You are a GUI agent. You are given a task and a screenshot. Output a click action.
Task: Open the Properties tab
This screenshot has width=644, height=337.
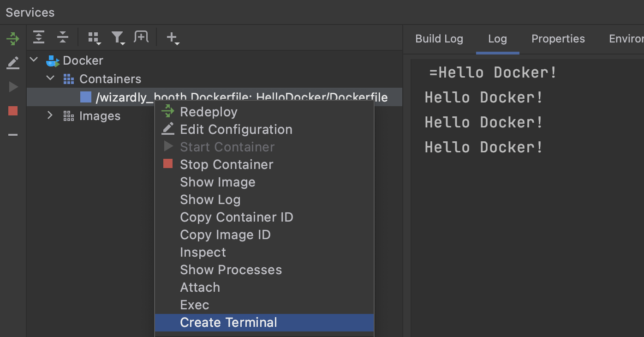click(x=558, y=39)
